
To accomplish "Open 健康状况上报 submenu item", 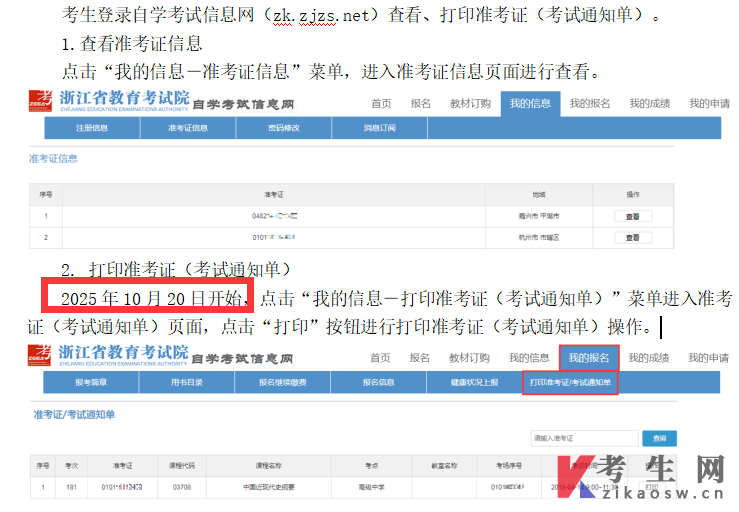I will [474, 382].
